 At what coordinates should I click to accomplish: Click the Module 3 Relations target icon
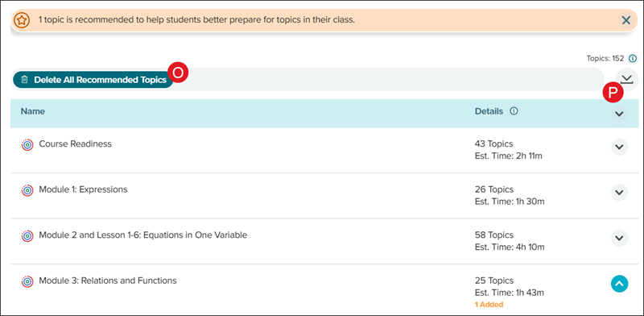(27, 281)
